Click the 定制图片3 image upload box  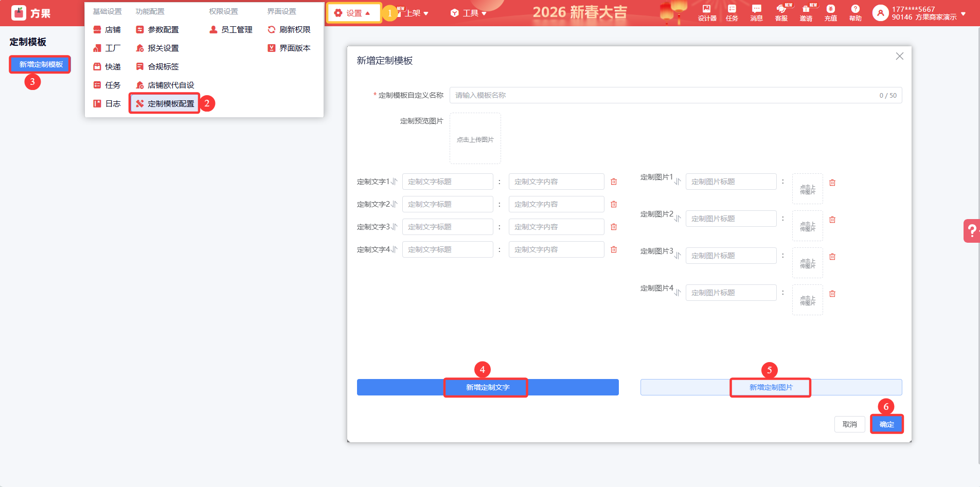point(808,263)
